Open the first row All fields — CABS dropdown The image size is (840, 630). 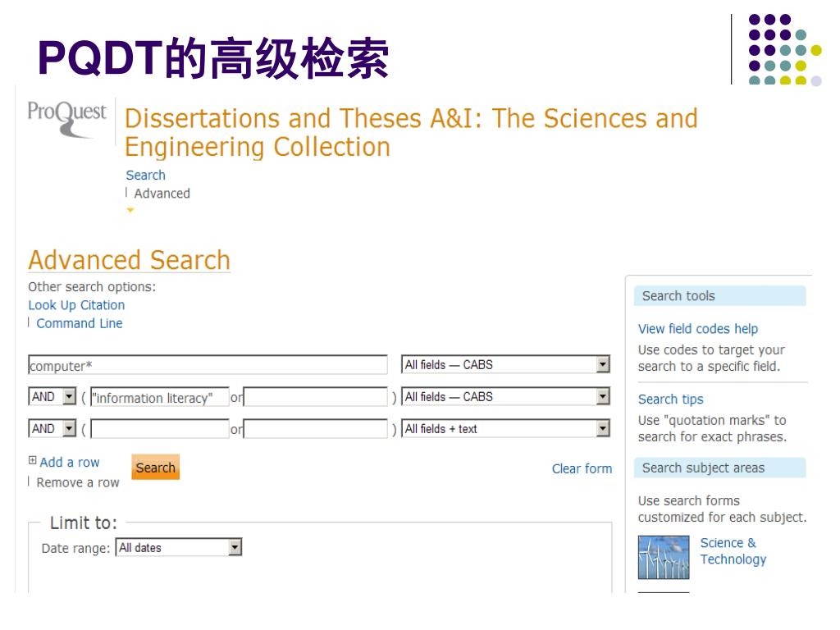pos(505,365)
